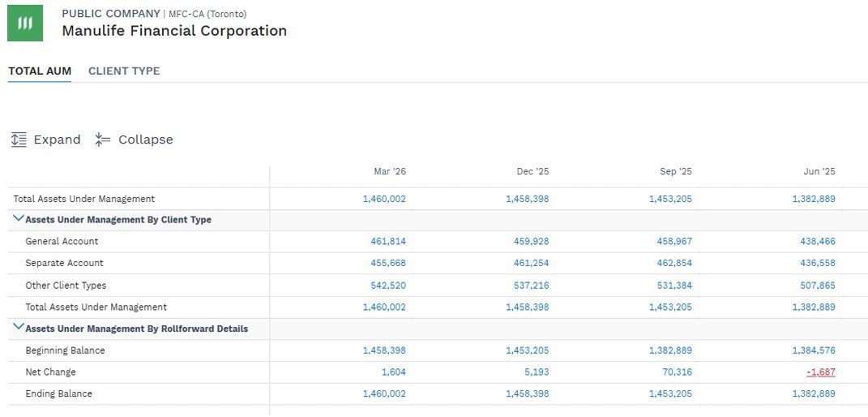The width and height of the screenshot is (868, 417).
Task: Open Mar '26 Total AUM value 1,460,002
Action: point(384,199)
